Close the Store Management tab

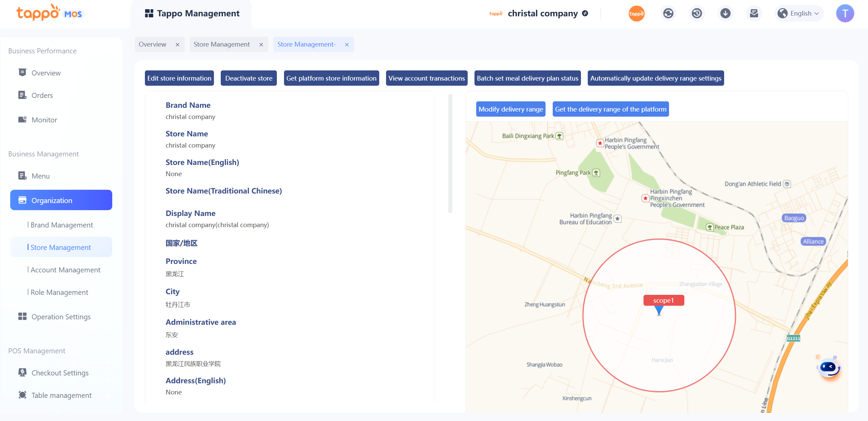[x=261, y=45]
